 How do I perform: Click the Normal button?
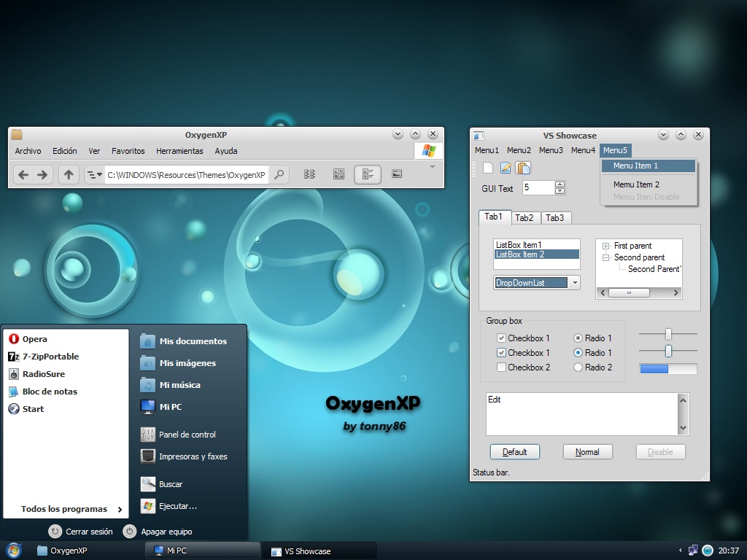587,452
